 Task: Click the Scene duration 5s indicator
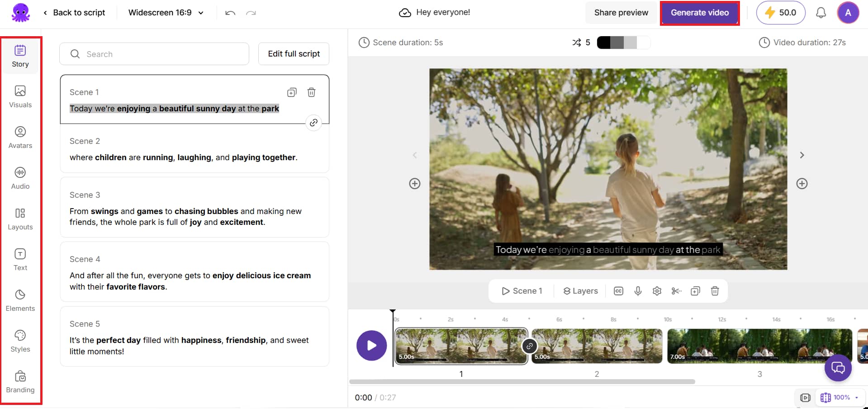tap(401, 43)
